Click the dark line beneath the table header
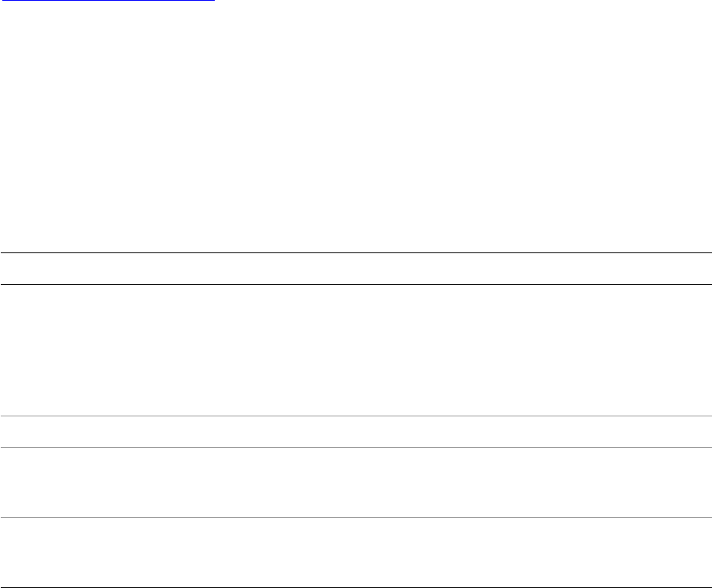 click(x=356, y=284)
